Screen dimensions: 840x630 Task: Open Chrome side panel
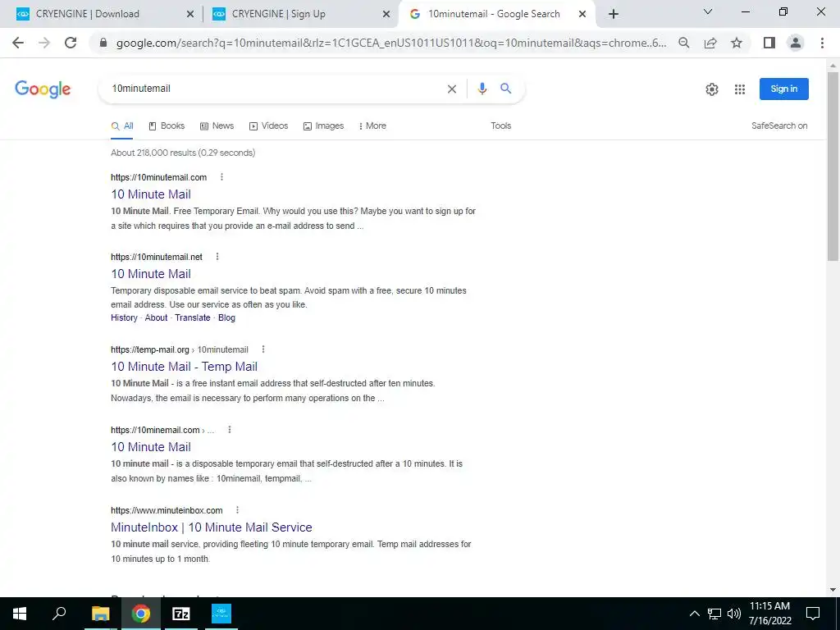(x=769, y=43)
